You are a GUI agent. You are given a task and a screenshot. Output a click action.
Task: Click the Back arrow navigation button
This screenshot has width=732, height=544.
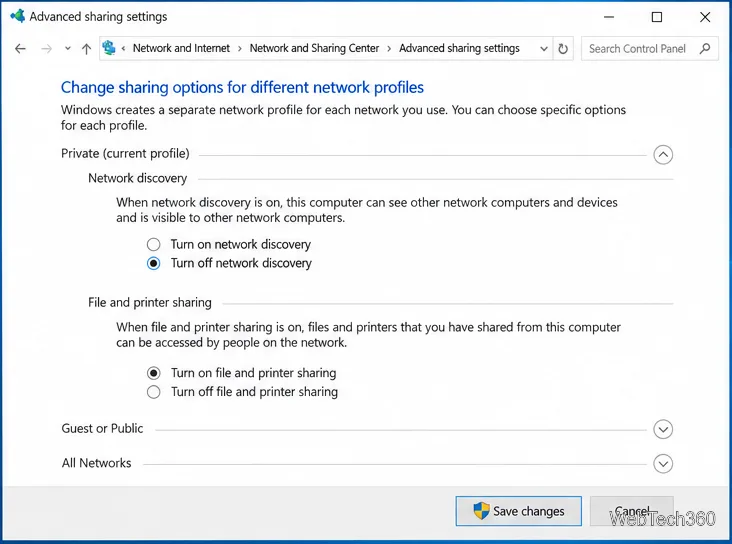(20, 49)
